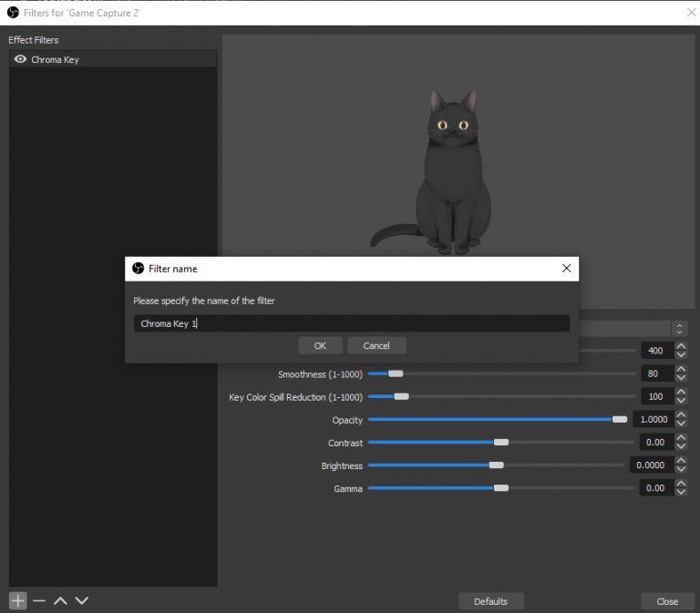
Task: Click the Brightness slider handle
Action: (x=496, y=465)
